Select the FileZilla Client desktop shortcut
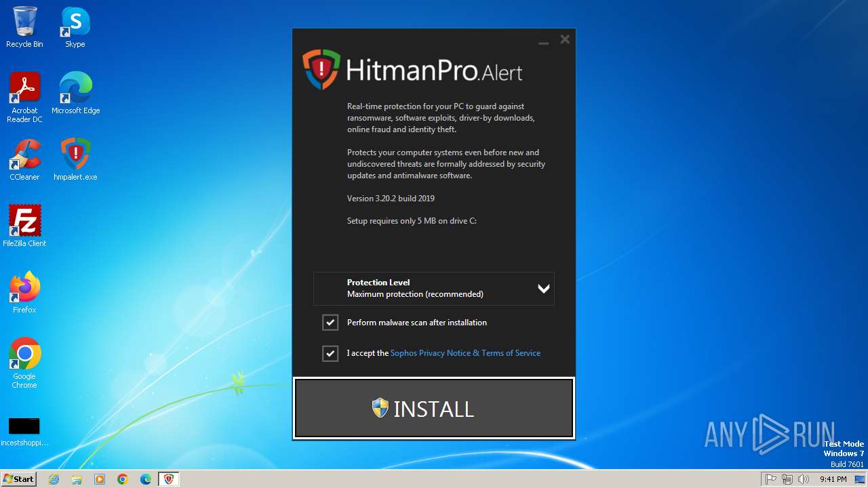The width and height of the screenshot is (868, 488). 24,226
